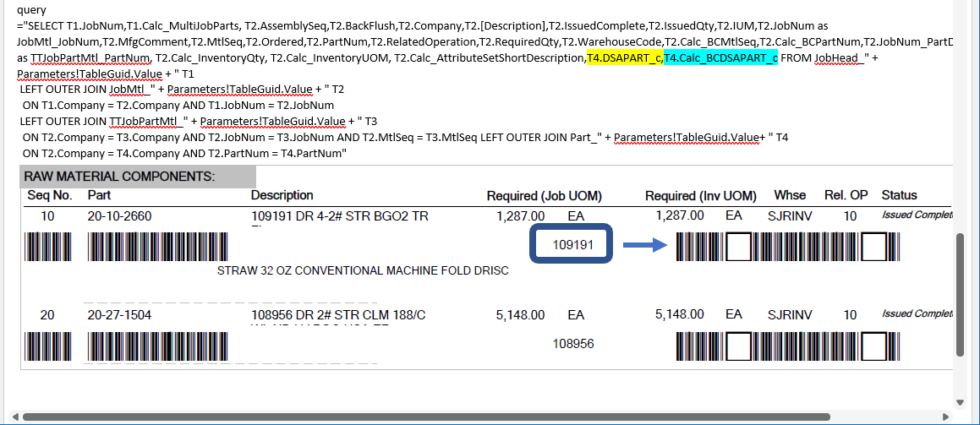This screenshot has width=980, height=425.
Task: Click the horizontal scrollbar thumb
Action: [x=425, y=417]
